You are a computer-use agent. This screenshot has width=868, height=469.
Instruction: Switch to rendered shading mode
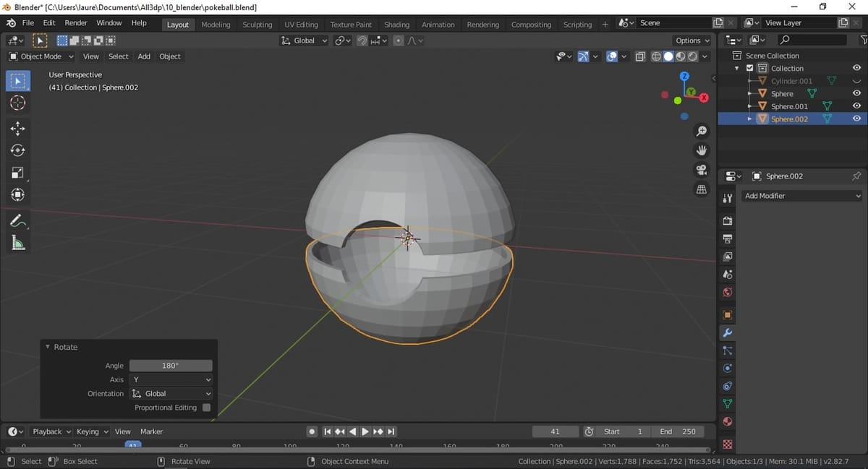pos(693,56)
